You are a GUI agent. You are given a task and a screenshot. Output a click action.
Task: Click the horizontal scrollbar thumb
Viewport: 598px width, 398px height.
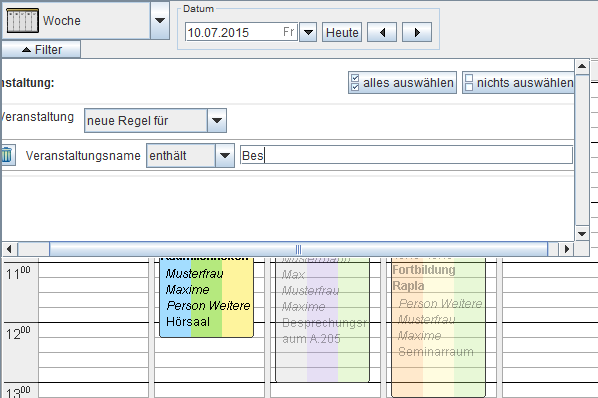(298, 249)
